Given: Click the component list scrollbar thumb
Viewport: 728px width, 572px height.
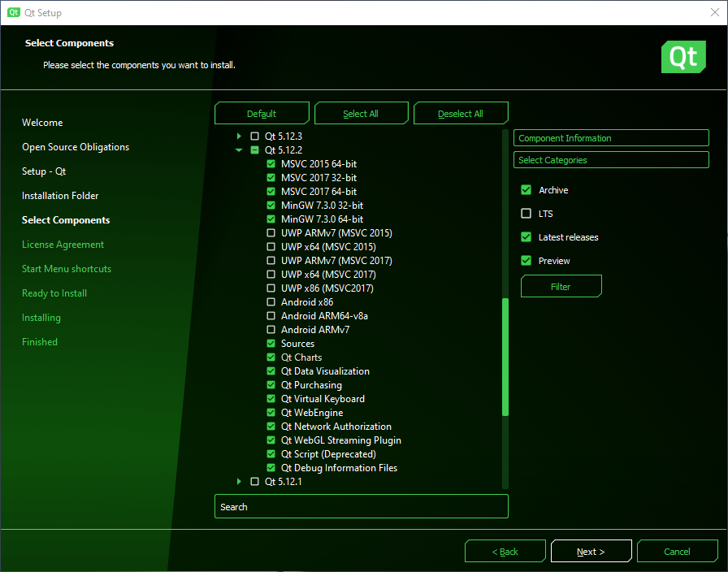Looking at the screenshot, I should click(x=505, y=357).
